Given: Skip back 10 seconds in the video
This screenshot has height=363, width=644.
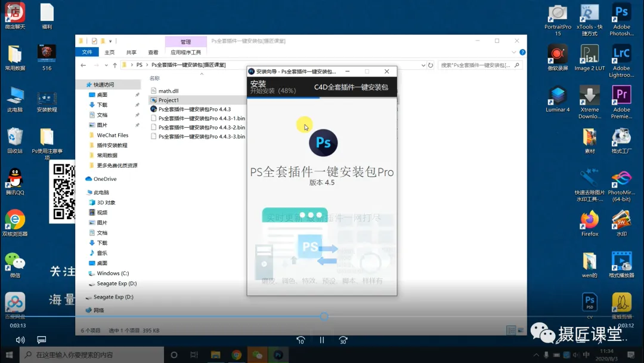Looking at the screenshot, I should tap(301, 340).
